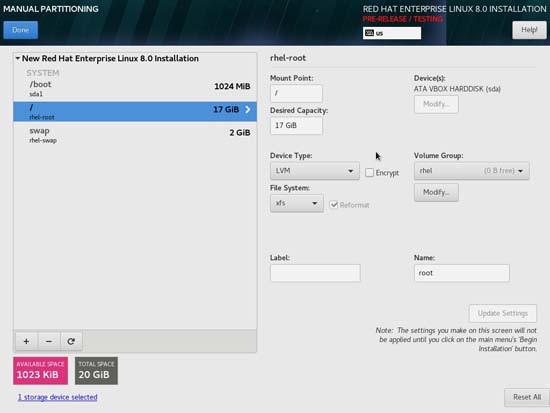Image resolution: width=550 pixels, height=413 pixels.
Task: Open the File System xfs dropdown
Action: click(297, 203)
